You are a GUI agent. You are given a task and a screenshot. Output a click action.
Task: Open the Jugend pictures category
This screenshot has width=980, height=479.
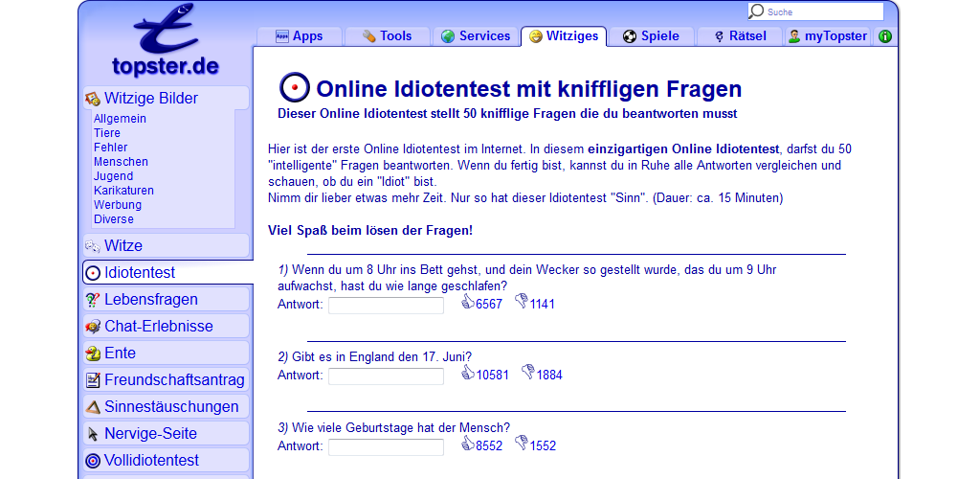tap(113, 176)
